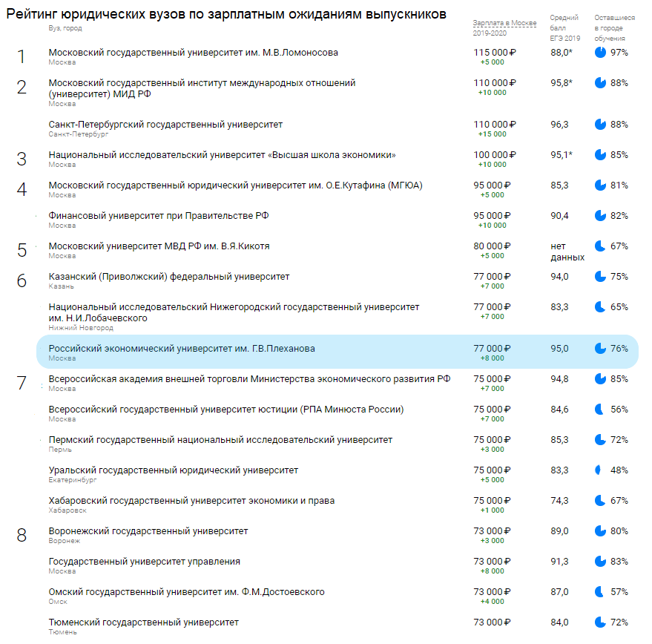This screenshot has width=652, height=644.
Task: Click the pie icon in the Пермский университет row
Action: tap(600, 440)
